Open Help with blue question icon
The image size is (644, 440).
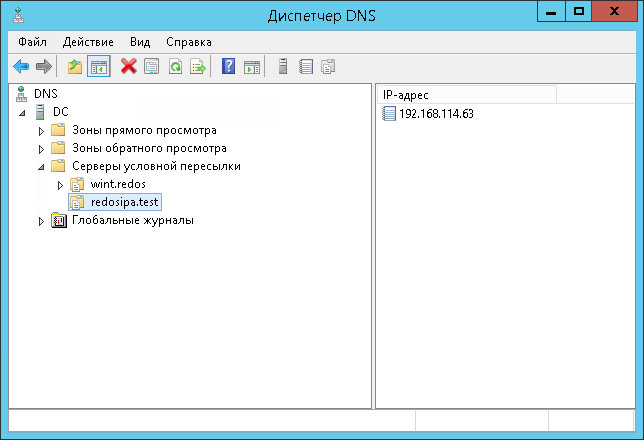pos(229,67)
